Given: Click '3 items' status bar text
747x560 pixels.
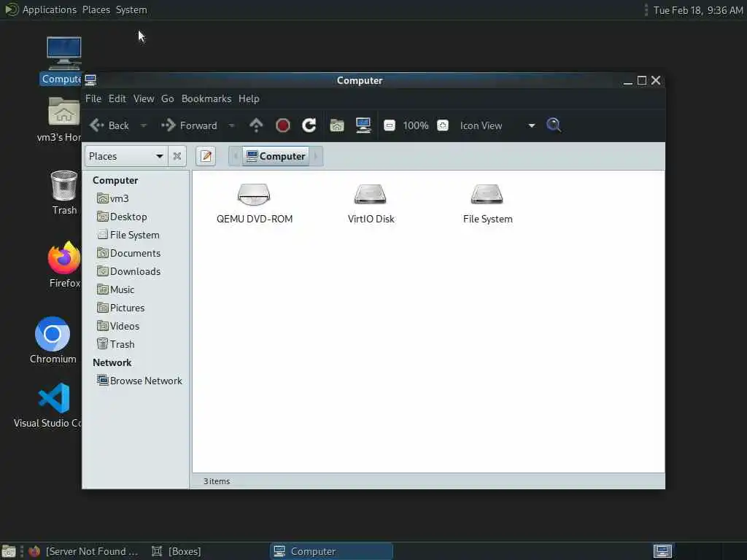Looking at the screenshot, I should point(217,481).
